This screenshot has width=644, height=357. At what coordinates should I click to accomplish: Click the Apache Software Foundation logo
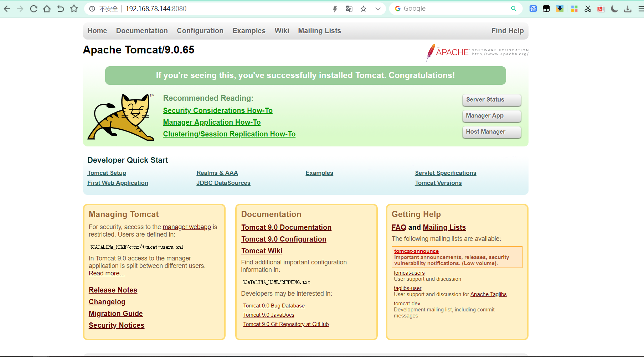pos(477,52)
